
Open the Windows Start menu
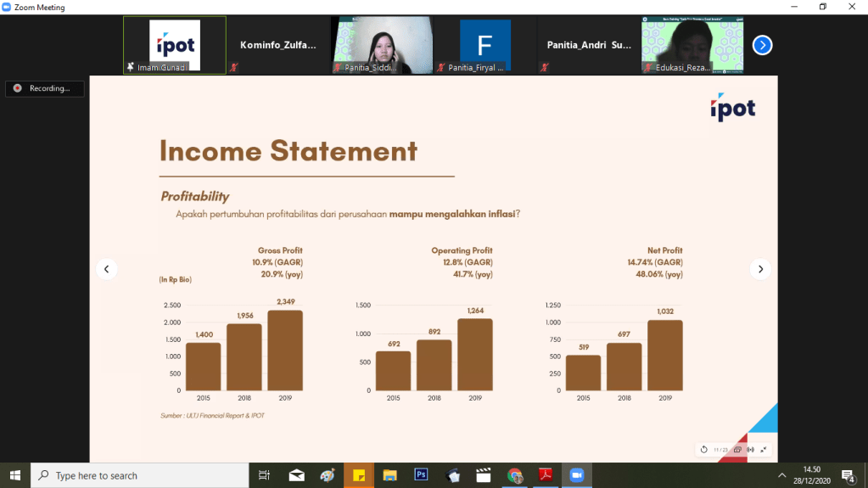pyautogui.click(x=14, y=475)
